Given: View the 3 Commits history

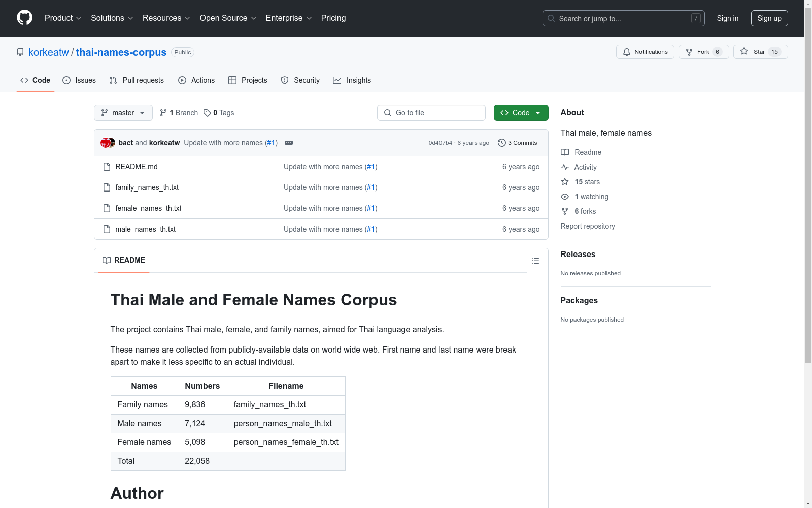Looking at the screenshot, I should pos(518,143).
